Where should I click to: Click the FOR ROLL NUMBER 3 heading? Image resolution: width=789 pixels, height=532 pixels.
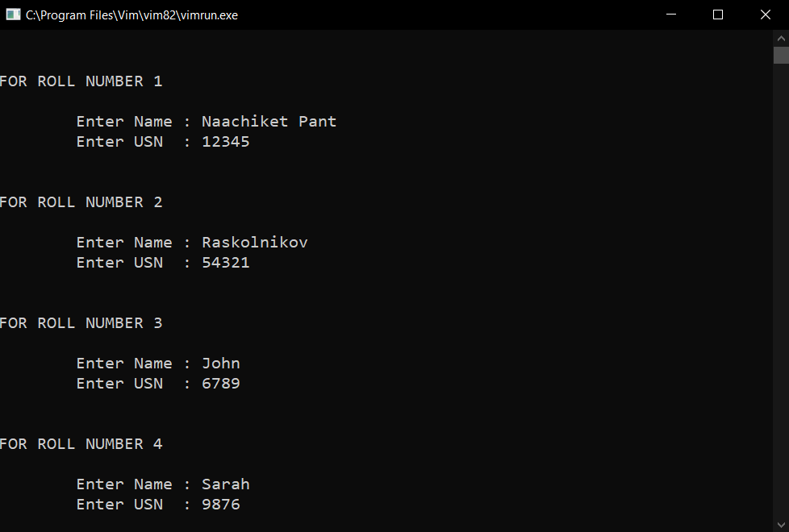point(81,322)
